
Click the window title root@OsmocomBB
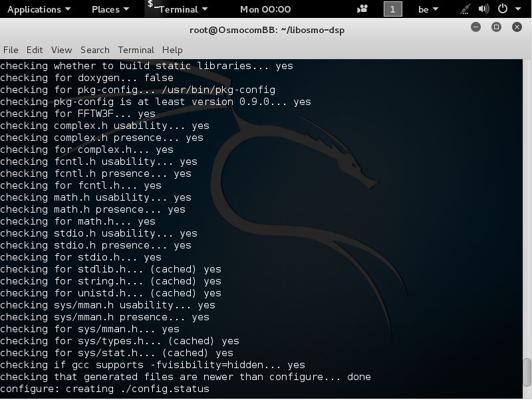[267, 30]
